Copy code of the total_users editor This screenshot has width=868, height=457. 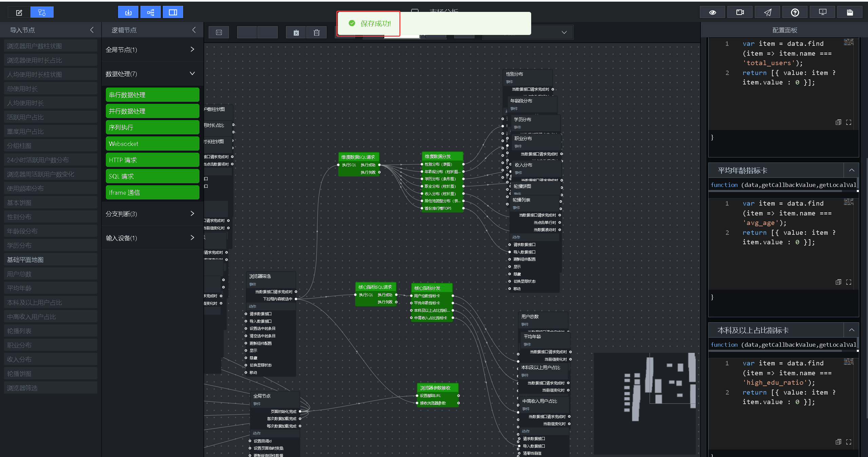838,122
